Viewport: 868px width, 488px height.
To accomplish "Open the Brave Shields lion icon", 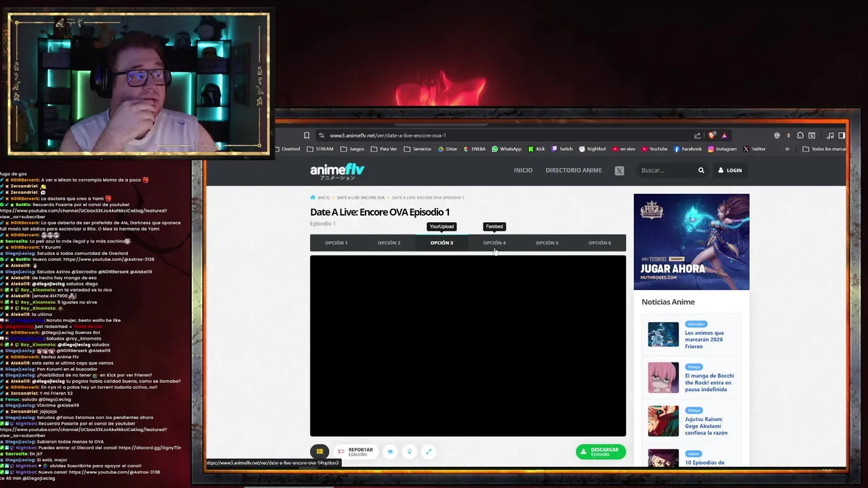I will click(711, 136).
